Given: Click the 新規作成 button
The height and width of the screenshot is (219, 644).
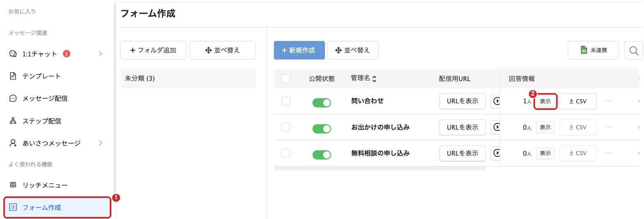Looking at the screenshot, I should [300, 50].
